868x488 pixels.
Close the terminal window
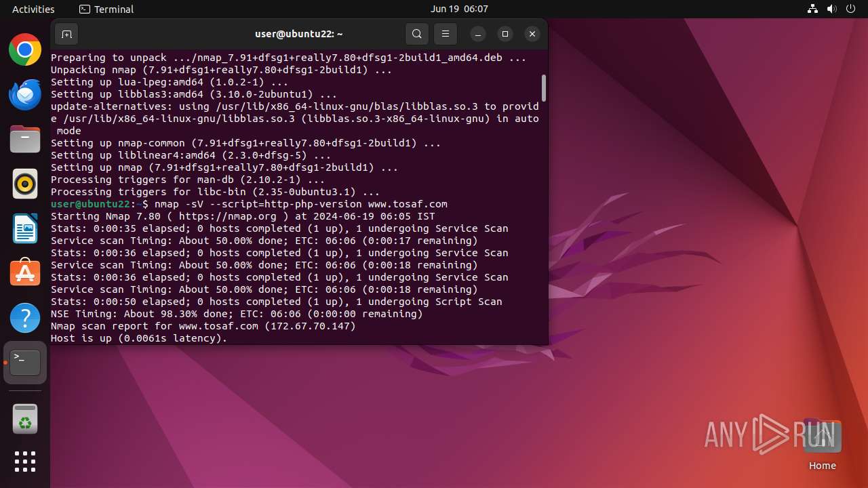click(532, 34)
